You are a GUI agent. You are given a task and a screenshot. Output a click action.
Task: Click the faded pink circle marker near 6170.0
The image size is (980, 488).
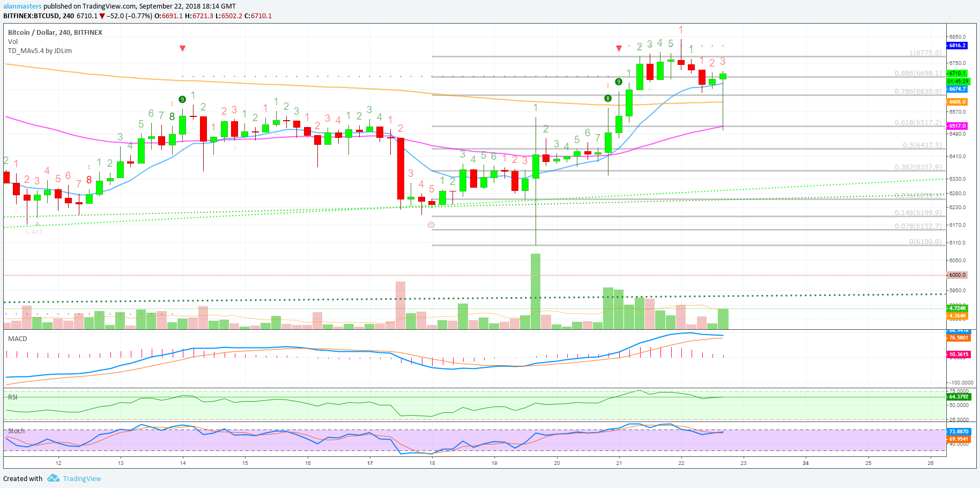point(431,225)
